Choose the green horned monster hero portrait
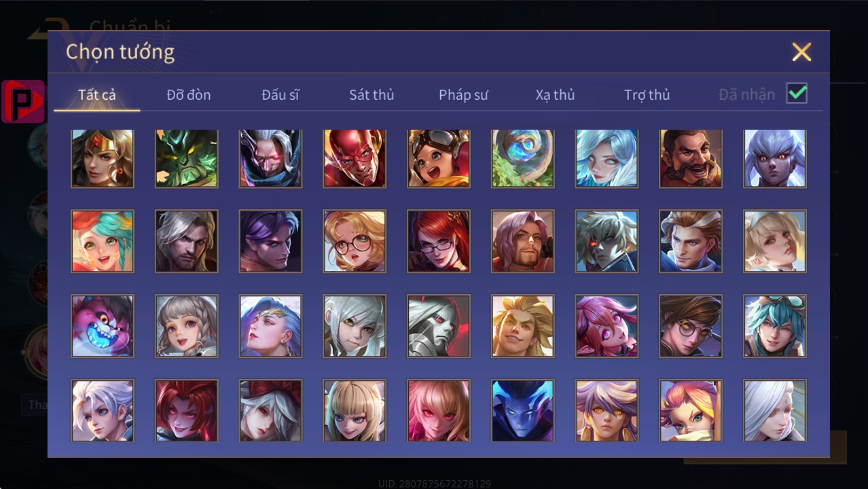Screen dimensions: 868x489 187,158
